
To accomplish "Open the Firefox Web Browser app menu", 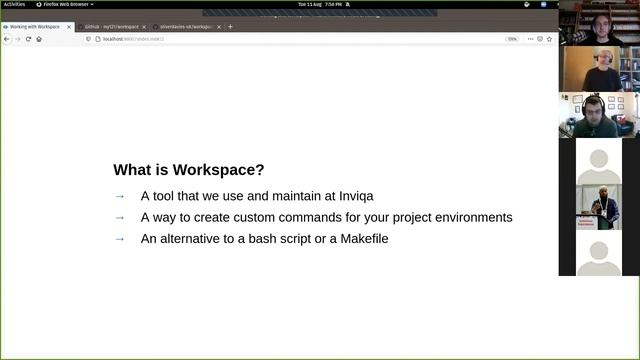I will [65, 4].
